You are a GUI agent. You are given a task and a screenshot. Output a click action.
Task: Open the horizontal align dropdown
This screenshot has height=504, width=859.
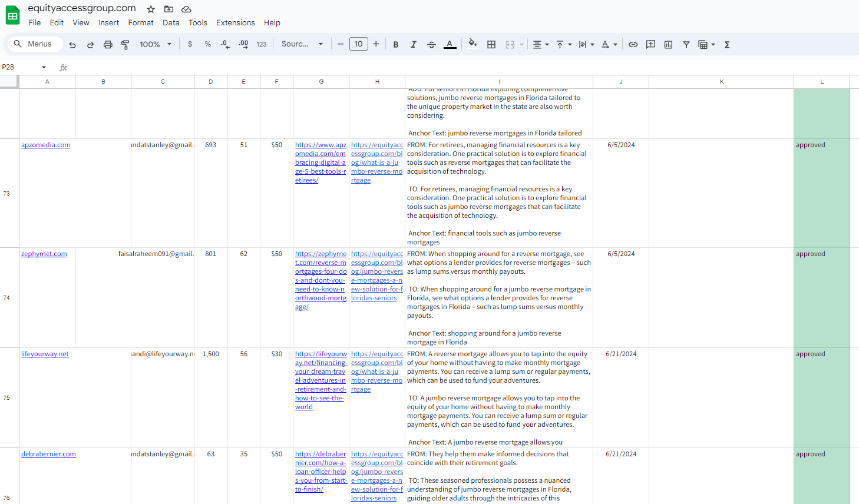[x=541, y=44]
